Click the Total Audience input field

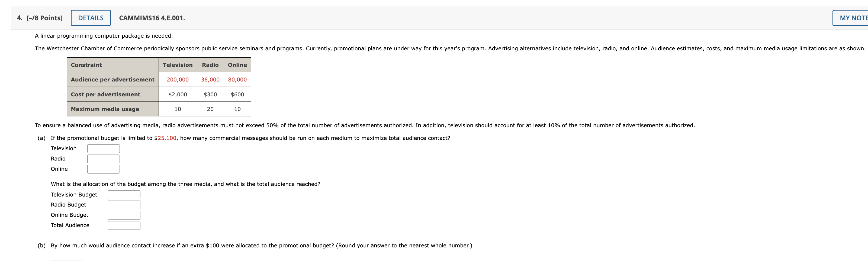[x=124, y=225]
